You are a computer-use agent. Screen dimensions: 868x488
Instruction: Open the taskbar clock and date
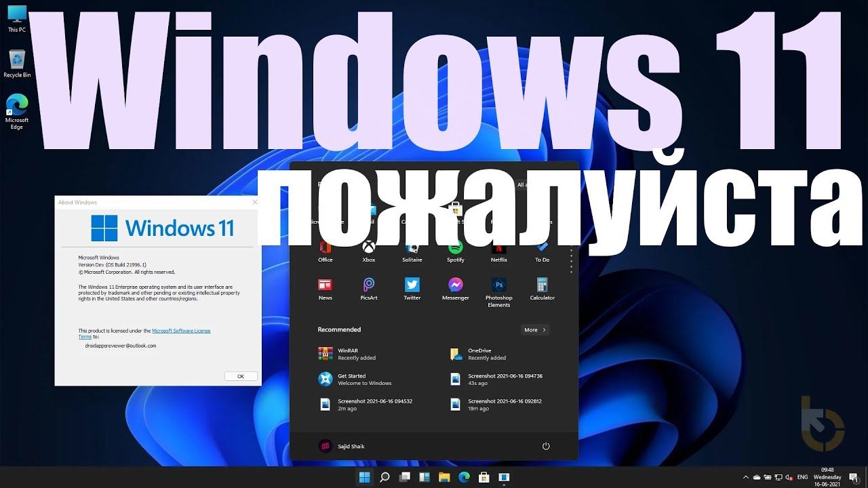click(827, 477)
